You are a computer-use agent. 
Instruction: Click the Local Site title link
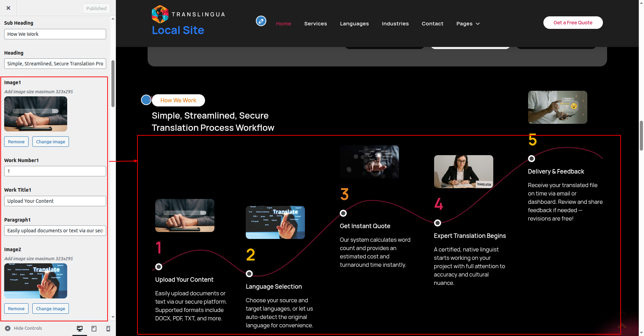178,30
